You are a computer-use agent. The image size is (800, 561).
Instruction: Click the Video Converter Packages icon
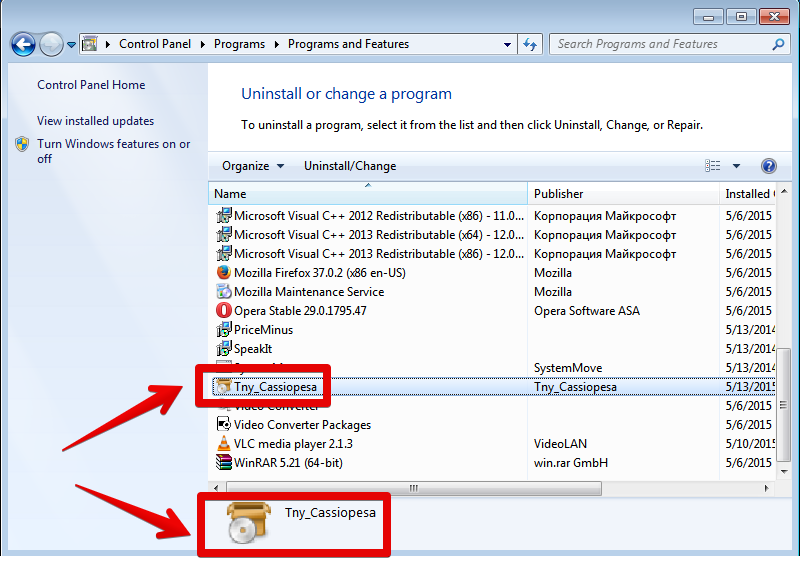(224, 425)
